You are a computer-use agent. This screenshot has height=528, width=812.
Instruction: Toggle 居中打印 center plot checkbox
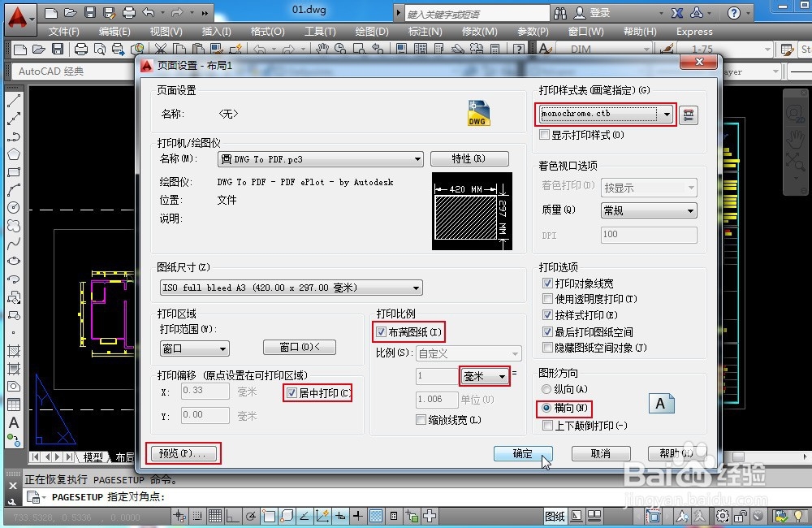click(292, 393)
